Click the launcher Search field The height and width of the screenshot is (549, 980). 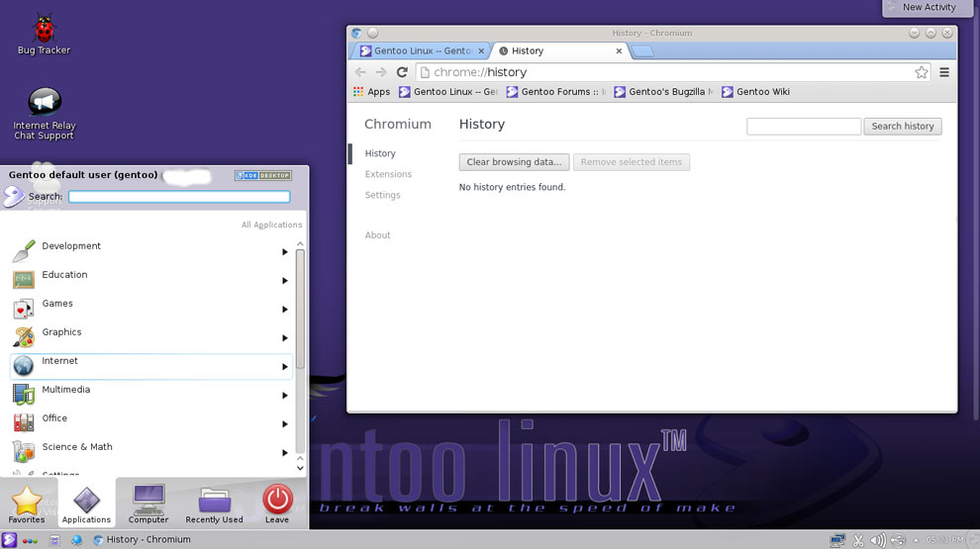click(179, 197)
